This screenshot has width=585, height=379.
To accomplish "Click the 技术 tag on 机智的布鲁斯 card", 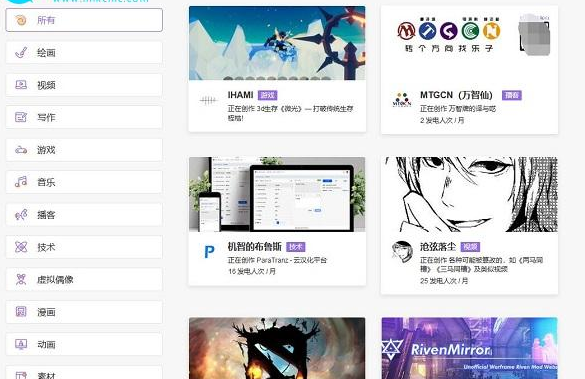I will click(296, 247).
